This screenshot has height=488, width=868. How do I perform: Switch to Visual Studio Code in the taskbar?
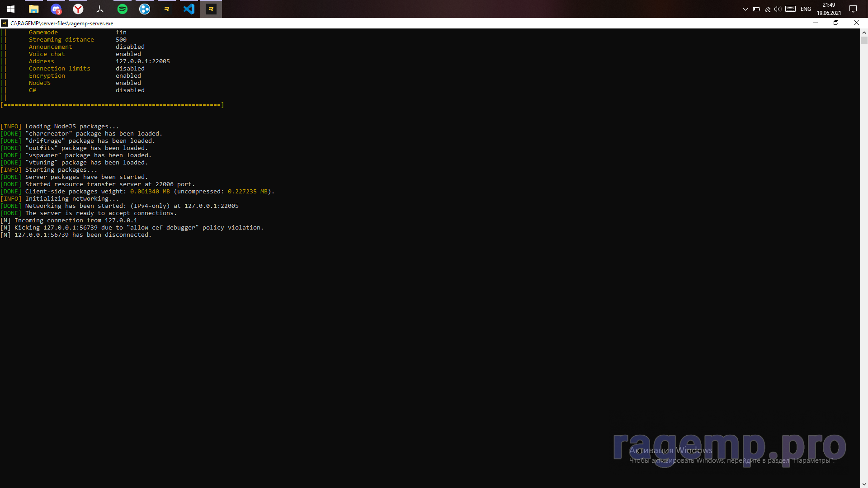[189, 9]
